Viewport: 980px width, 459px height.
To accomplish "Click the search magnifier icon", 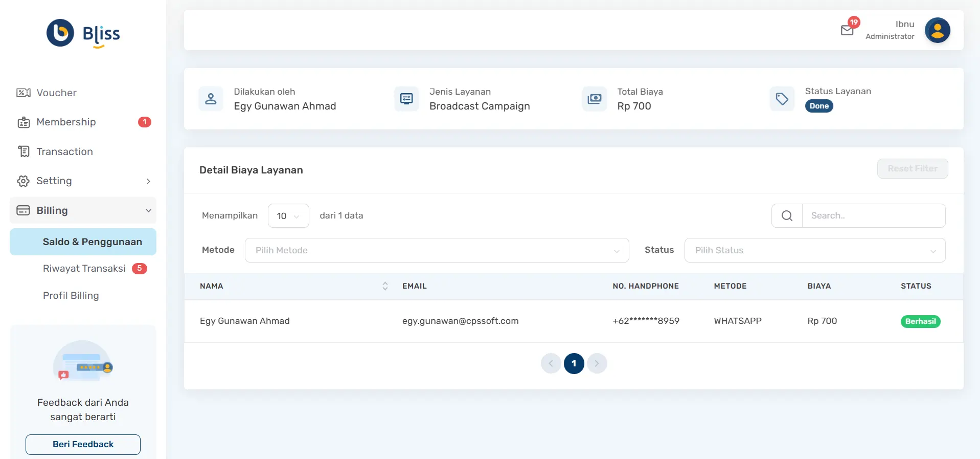I will [x=787, y=216].
